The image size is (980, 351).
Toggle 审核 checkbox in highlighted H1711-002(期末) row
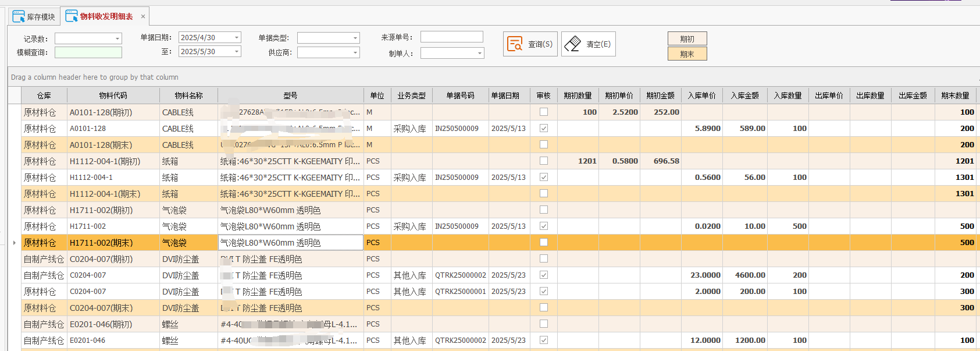click(x=544, y=242)
